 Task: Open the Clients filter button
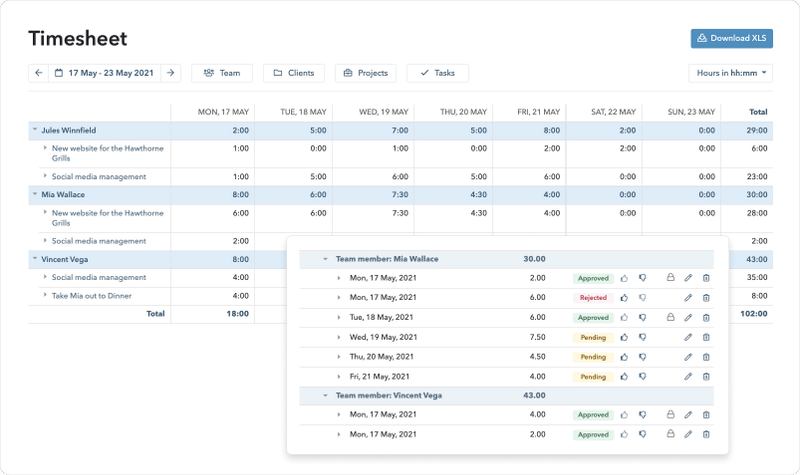point(294,73)
